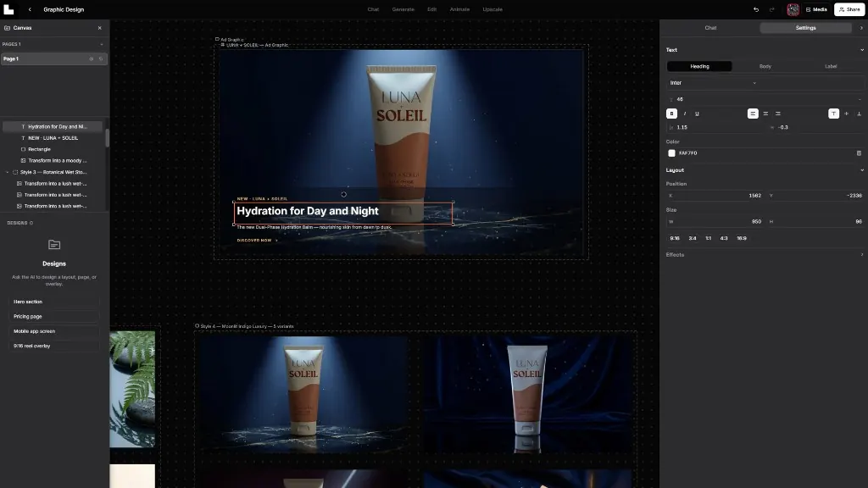Click the undo arrow icon
This screenshot has height=488, width=868.
point(756,9)
